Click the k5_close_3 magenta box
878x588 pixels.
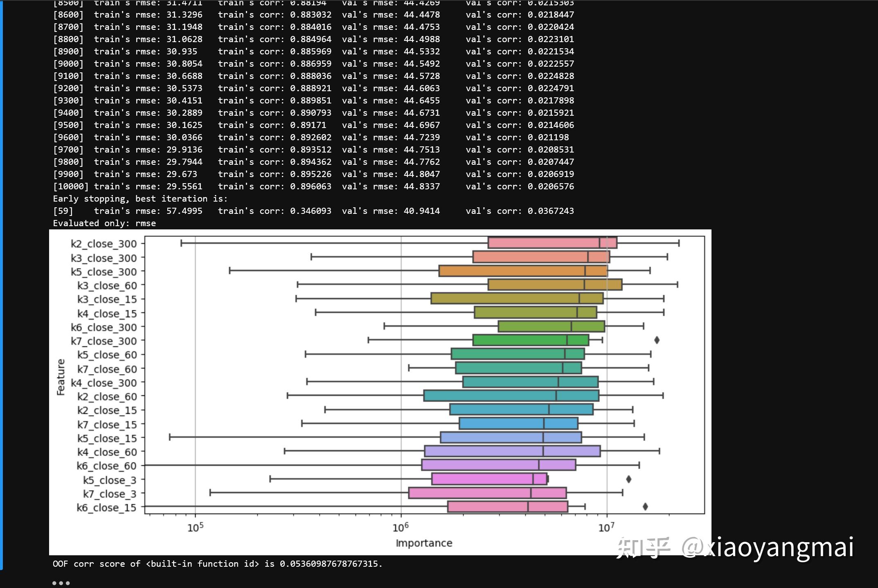tap(489, 479)
